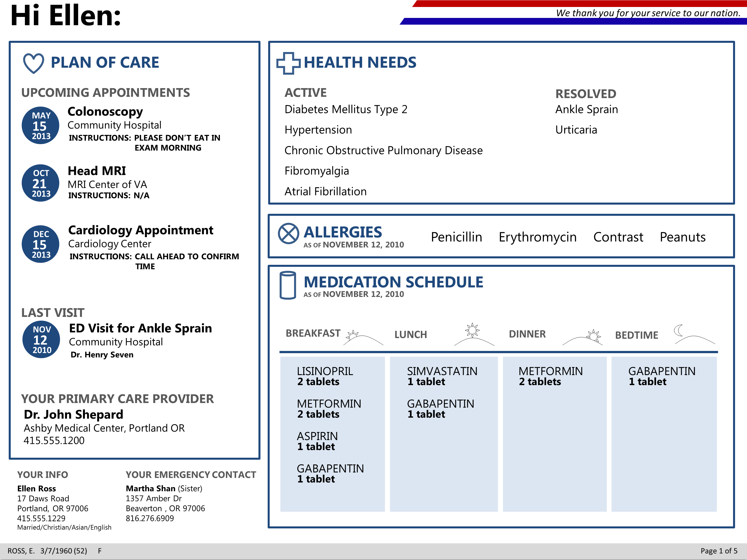Select Dr. John Shepard provider name

(73, 414)
